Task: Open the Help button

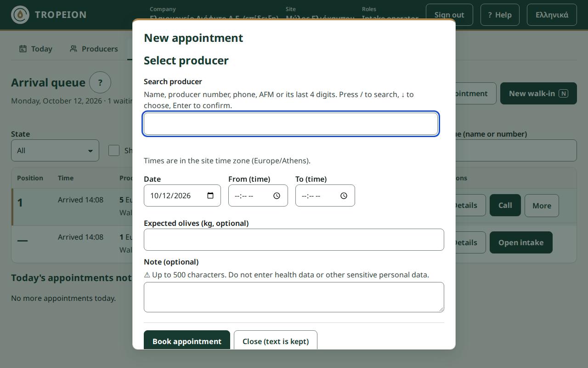Action: 500,15
